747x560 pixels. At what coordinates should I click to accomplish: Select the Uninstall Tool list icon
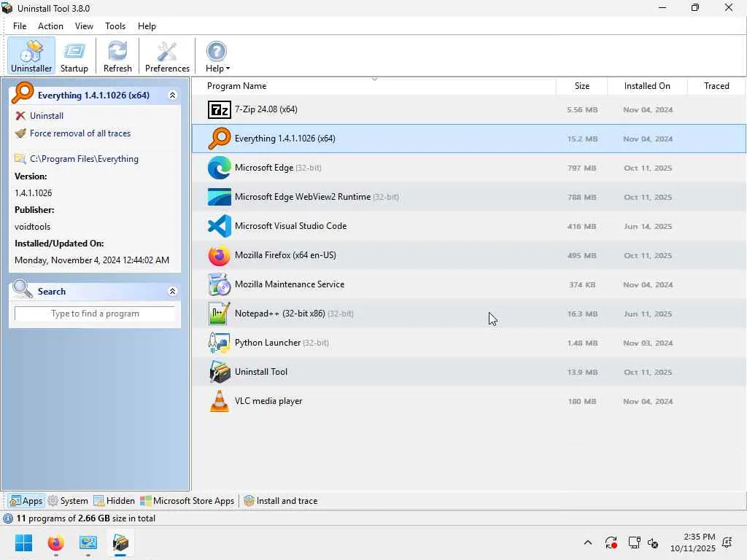[x=219, y=372]
